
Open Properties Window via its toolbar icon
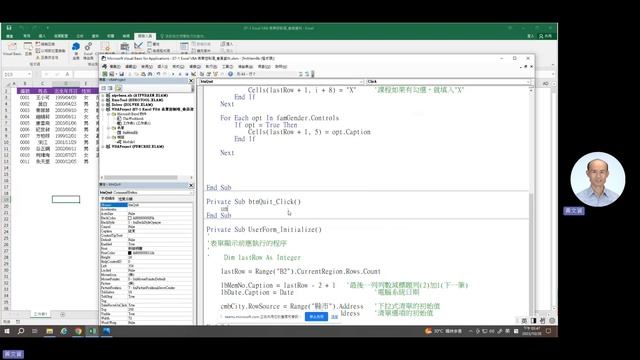209,74
